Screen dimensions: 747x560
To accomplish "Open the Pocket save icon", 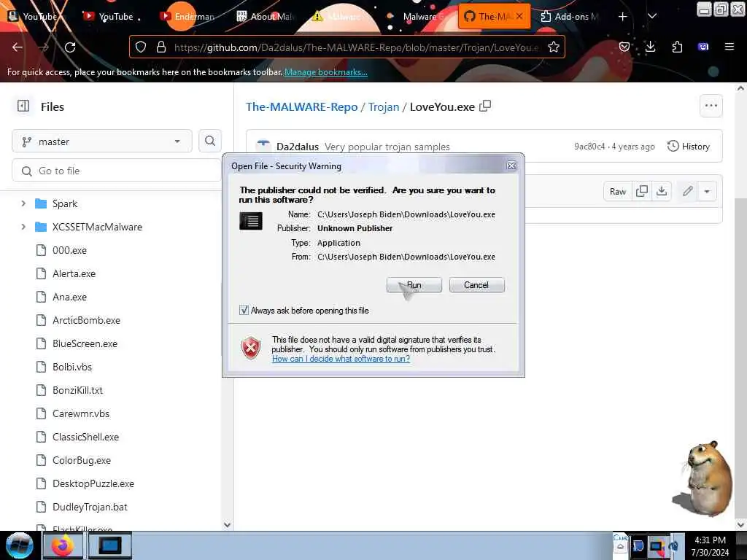I will (x=624, y=47).
